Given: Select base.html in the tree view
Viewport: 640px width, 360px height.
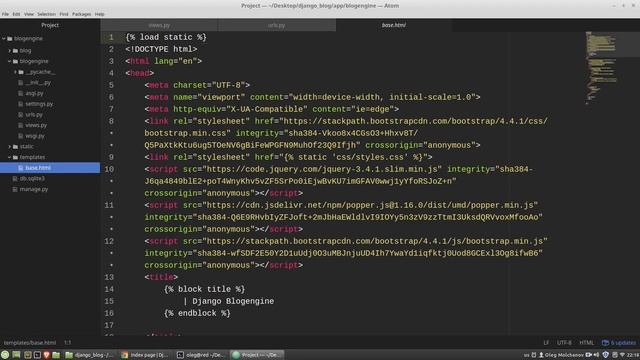Looking at the screenshot, I should 38,168.
